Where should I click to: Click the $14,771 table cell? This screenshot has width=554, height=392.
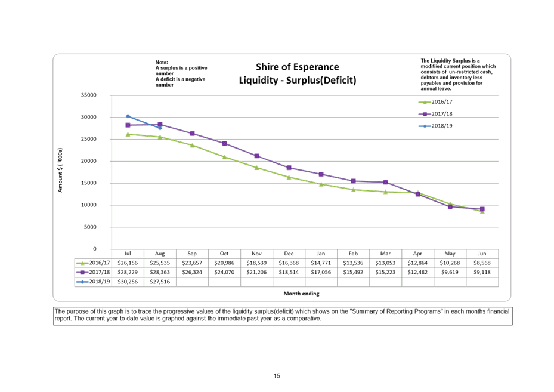[x=321, y=263]
